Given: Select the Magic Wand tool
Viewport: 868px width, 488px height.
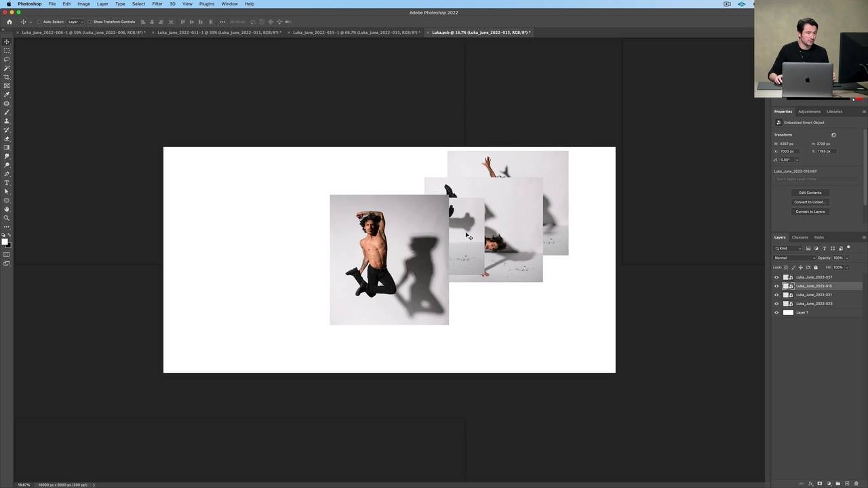Looking at the screenshot, I should pos(7,68).
